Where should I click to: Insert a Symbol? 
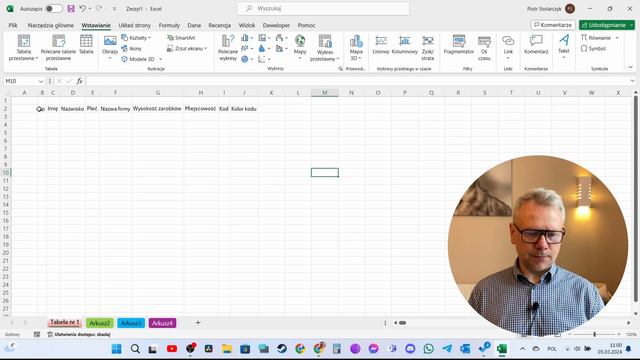coord(593,49)
